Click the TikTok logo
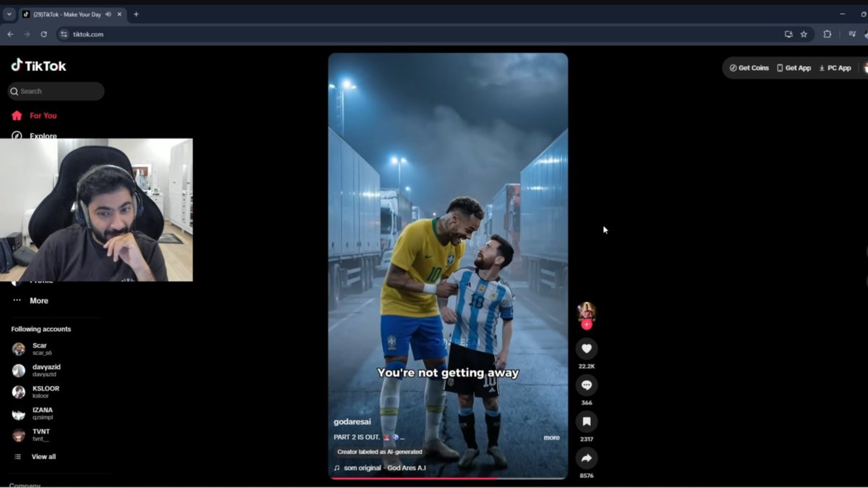The height and width of the screenshot is (488, 868). (38, 65)
